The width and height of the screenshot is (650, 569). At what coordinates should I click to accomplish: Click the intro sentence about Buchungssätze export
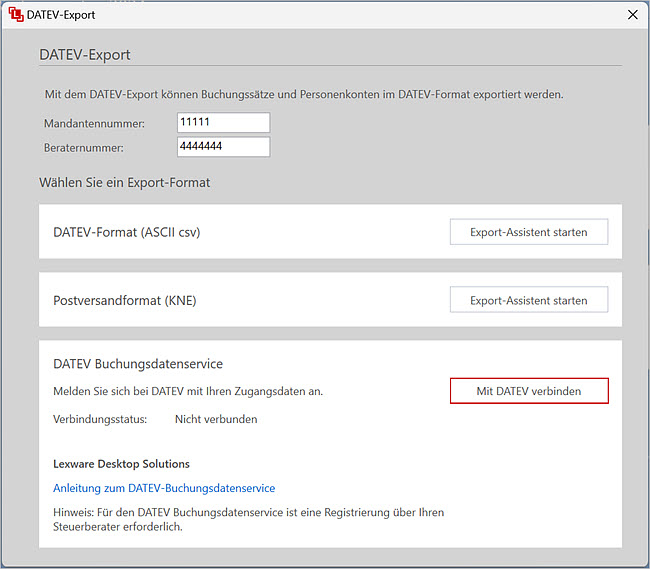(304, 94)
